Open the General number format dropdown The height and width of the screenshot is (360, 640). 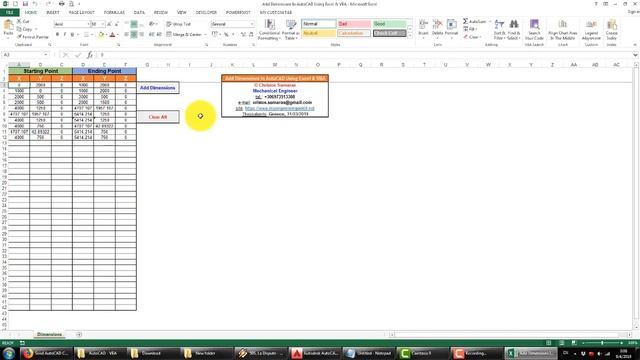(x=251, y=24)
